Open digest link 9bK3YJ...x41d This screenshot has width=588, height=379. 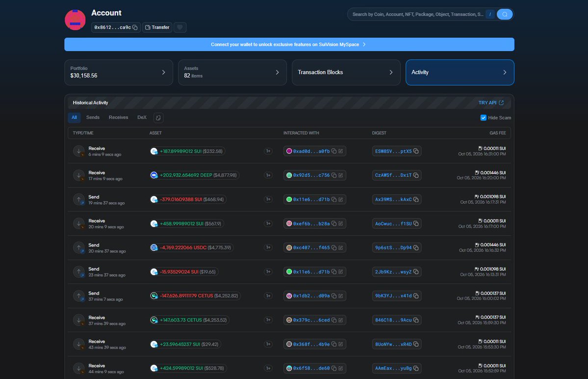click(393, 296)
